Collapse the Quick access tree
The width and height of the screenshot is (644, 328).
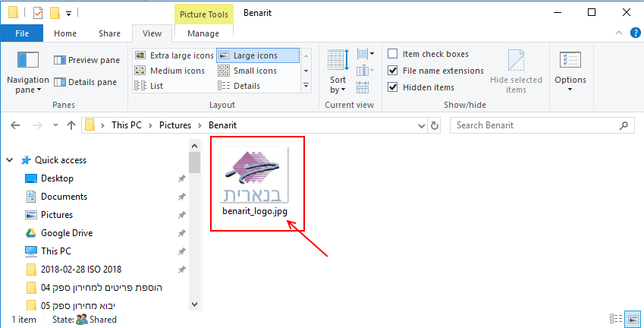click(10, 160)
